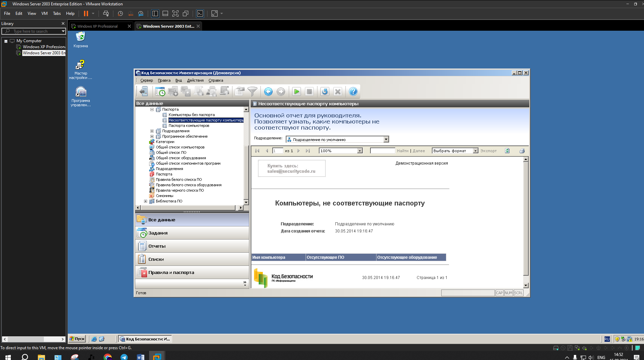This screenshot has height=360, width=644.
Task: Click VMware take snapshot icon
Action: coord(120,13)
